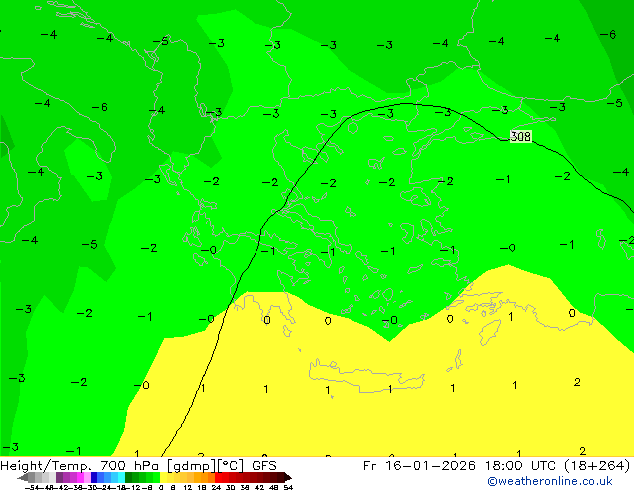Screen dimensions: 634x490
Task: Select the 308 height contour label
Action: [x=520, y=136]
